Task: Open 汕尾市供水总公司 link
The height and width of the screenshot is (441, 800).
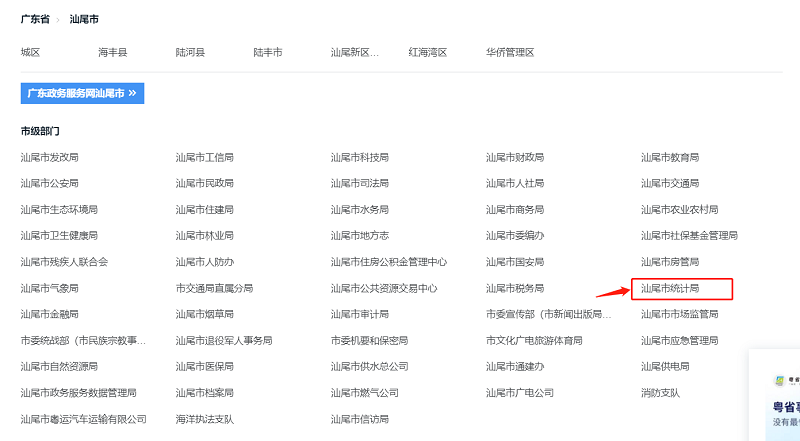Action: pyautogui.click(x=369, y=366)
